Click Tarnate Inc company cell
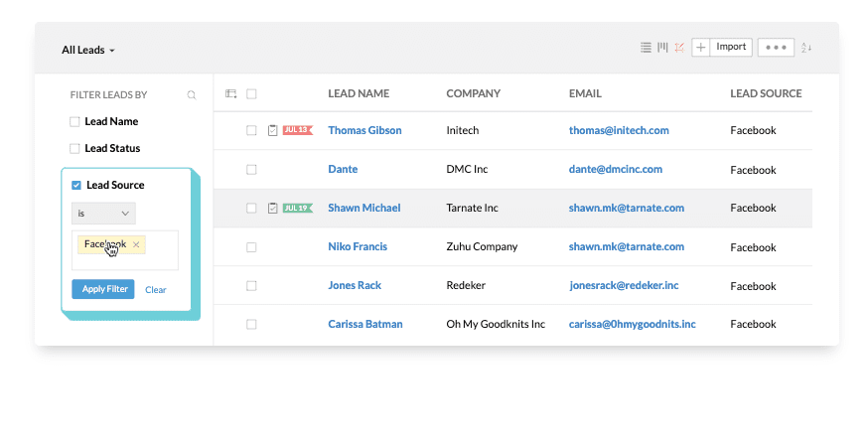868x447 pixels. coord(472,208)
